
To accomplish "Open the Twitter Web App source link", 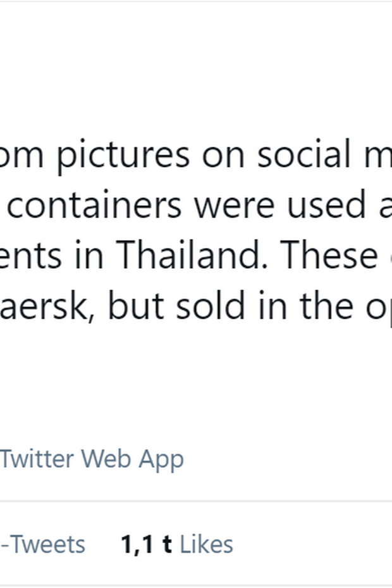I will click(x=92, y=459).
